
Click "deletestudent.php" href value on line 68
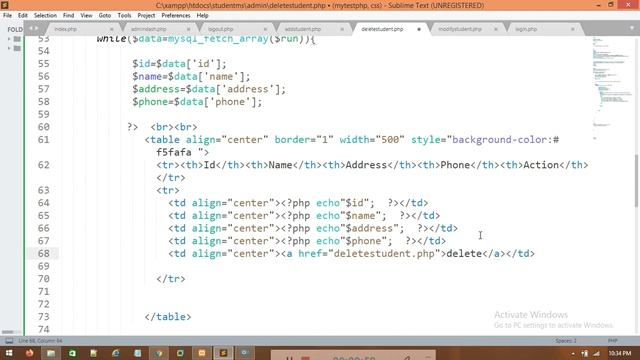(x=384, y=253)
